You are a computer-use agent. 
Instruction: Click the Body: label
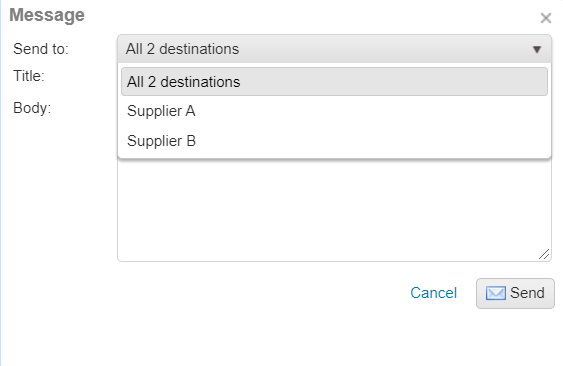[x=32, y=108]
